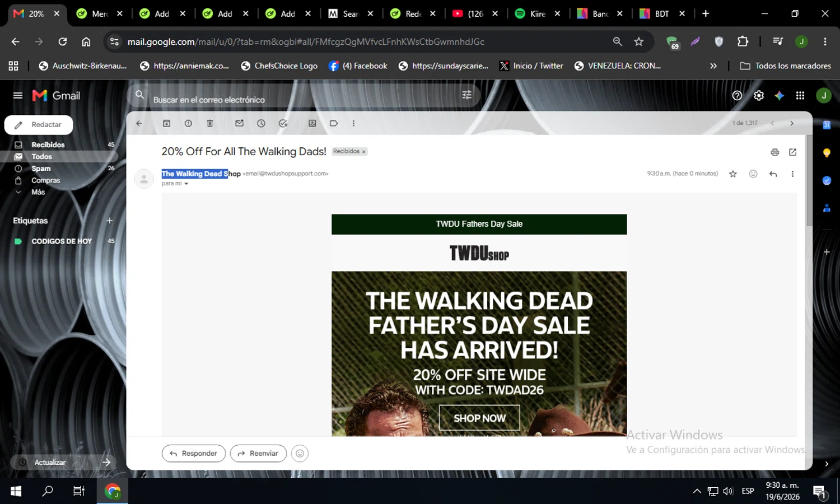Expand the 'para mí' recipient details arrow
The width and height of the screenshot is (840, 504).
tap(186, 184)
